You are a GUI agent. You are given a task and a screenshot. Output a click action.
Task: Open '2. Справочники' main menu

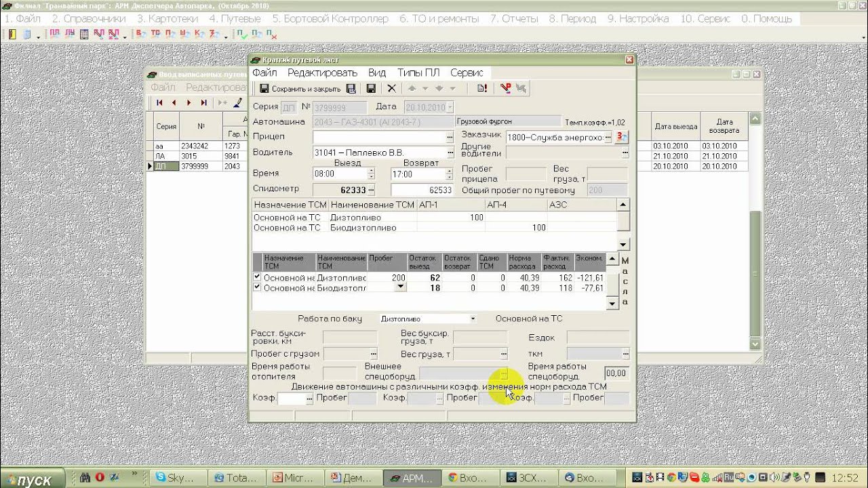89,19
